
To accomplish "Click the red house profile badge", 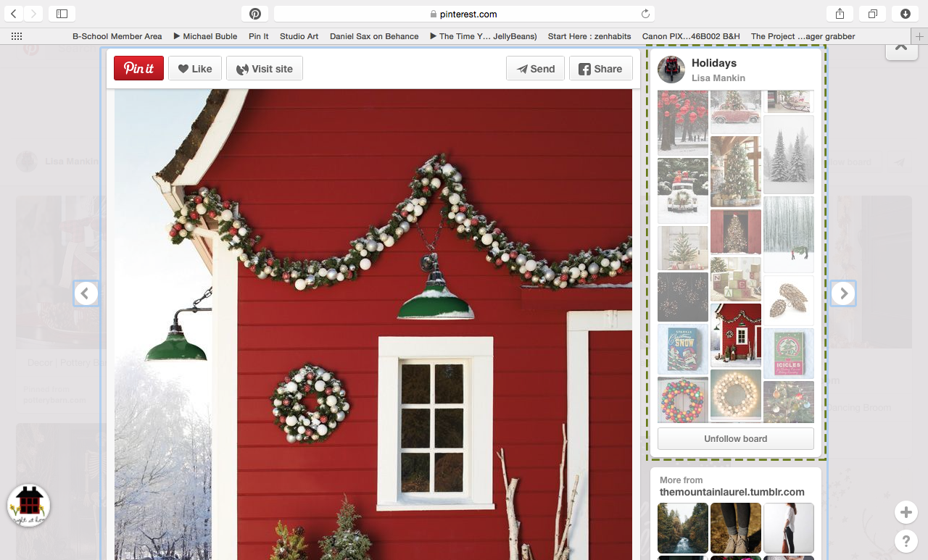I will click(28, 506).
